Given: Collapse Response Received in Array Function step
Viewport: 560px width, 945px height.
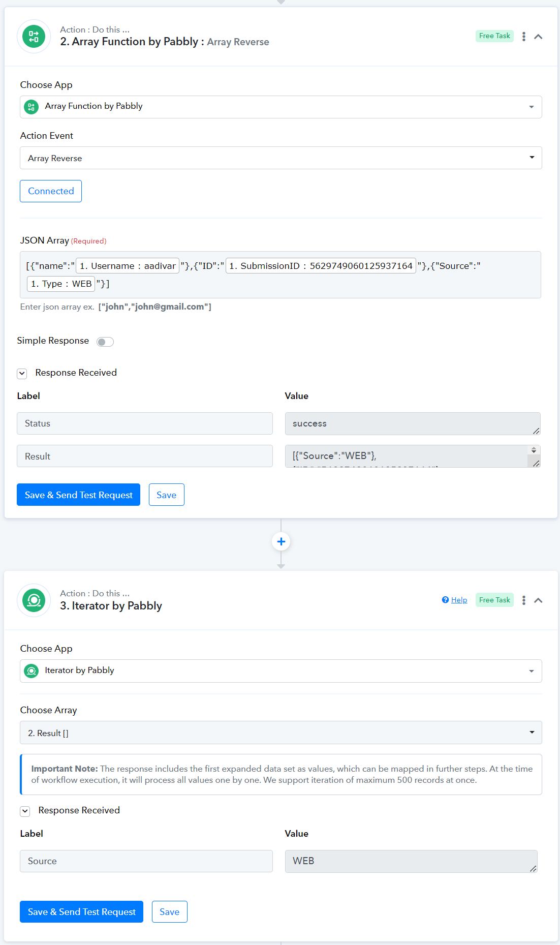Looking at the screenshot, I should click(x=22, y=374).
